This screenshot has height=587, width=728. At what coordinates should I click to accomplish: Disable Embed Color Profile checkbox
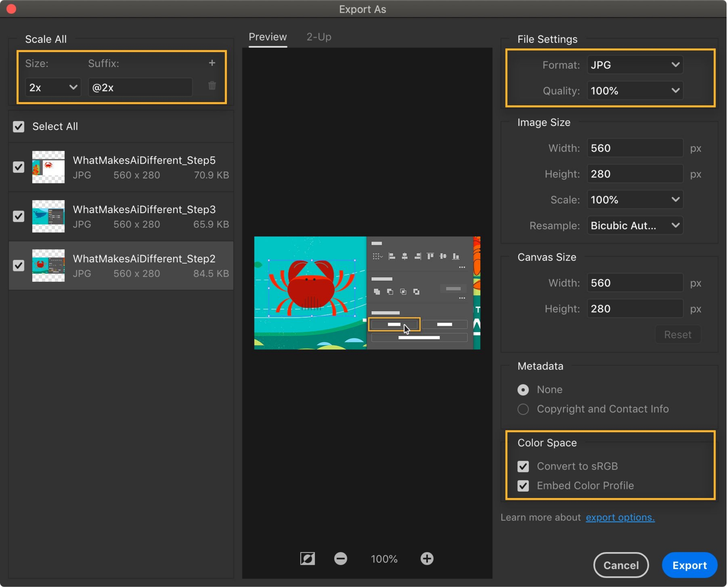click(x=523, y=486)
